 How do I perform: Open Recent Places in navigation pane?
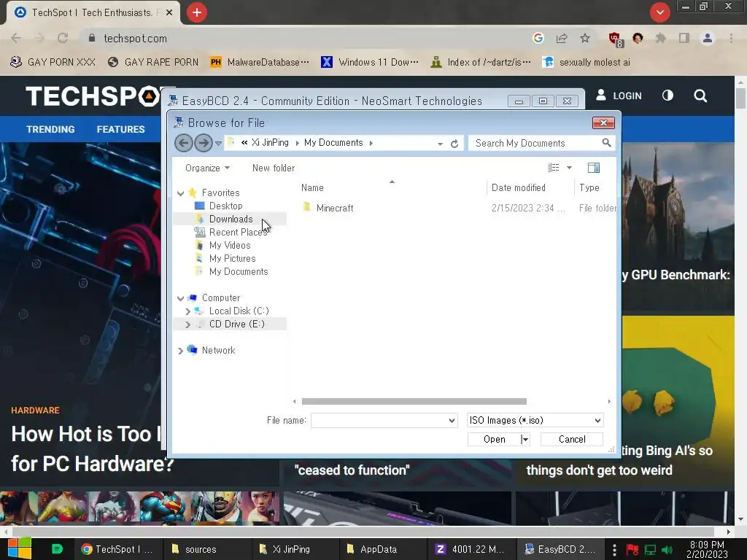[238, 233]
